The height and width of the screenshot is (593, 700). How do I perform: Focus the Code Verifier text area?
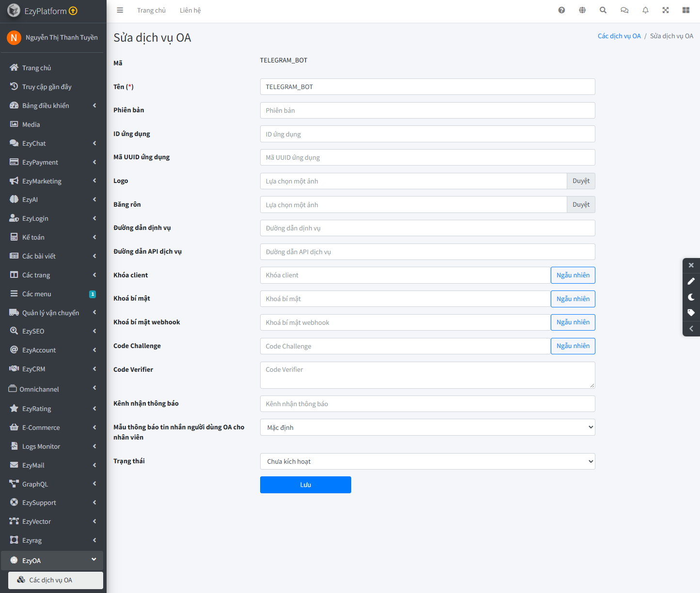click(x=427, y=375)
